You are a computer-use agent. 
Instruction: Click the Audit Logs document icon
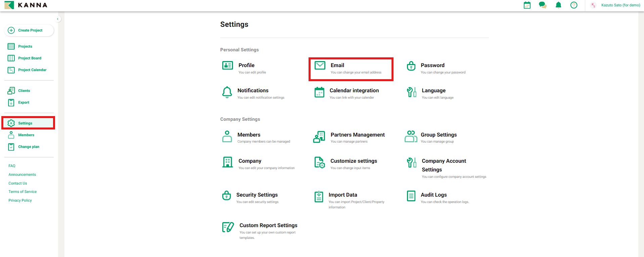click(x=411, y=196)
